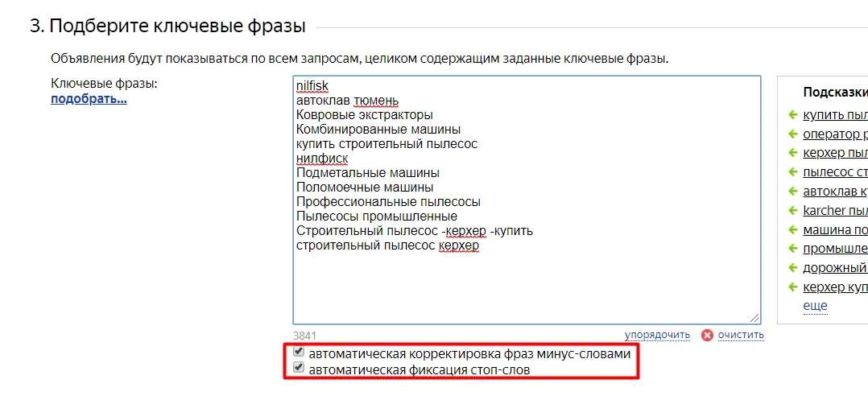Image resolution: width=868 pixels, height=396 pixels.
Task: Click green arrow beside "дорожный" suggestion
Action: tap(792, 268)
